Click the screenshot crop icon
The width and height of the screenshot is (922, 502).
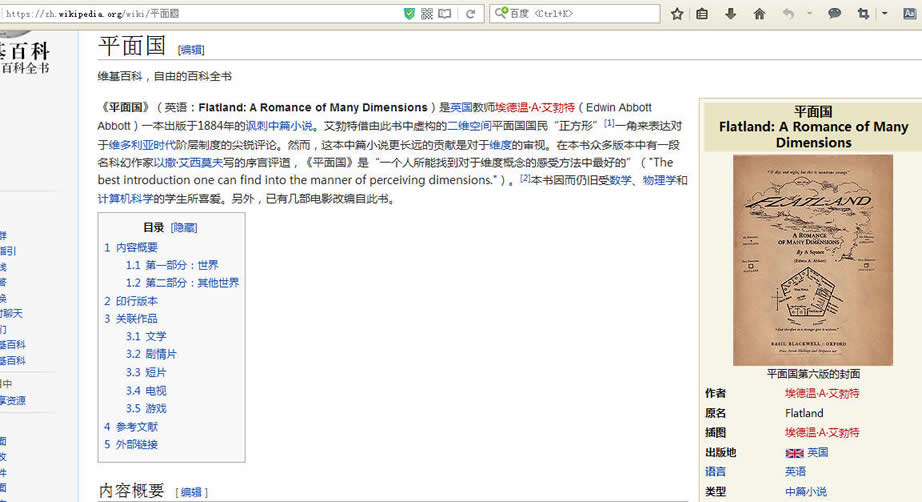(863, 14)
